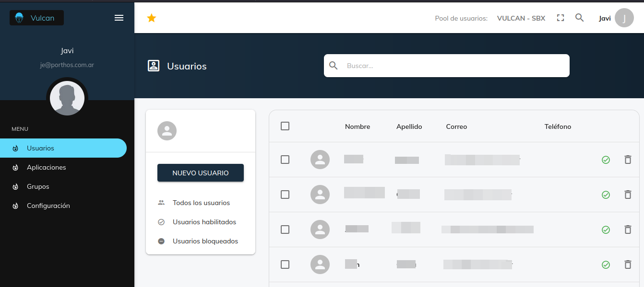644x287 pixels.
Task: Click the hamburger menu icon in sidebar
Action: pyautogui.click(x=119, y=18)
